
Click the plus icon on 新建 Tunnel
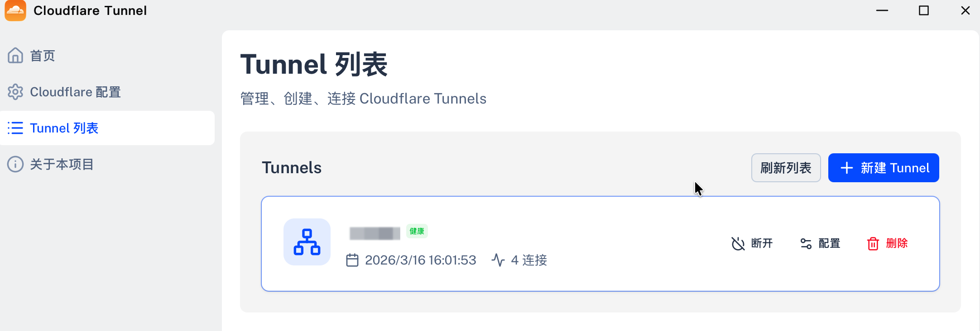846,168
